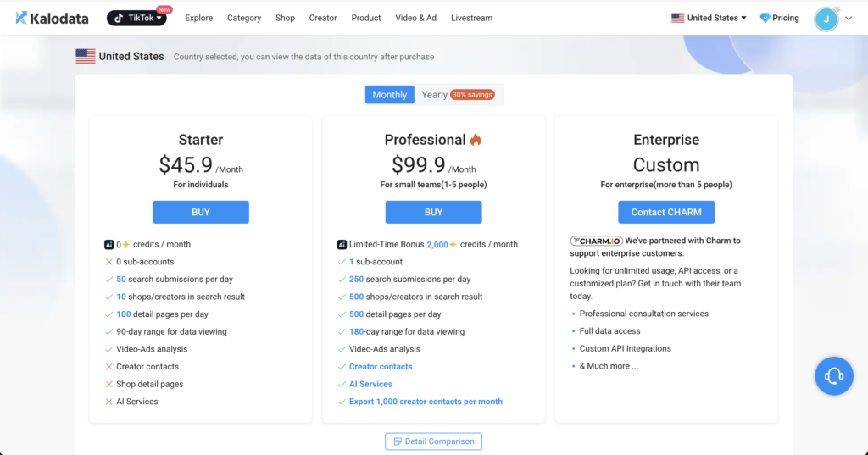Click the user avatar J icon
Screen dimensions: 868x455
click(x=826, y=19)
